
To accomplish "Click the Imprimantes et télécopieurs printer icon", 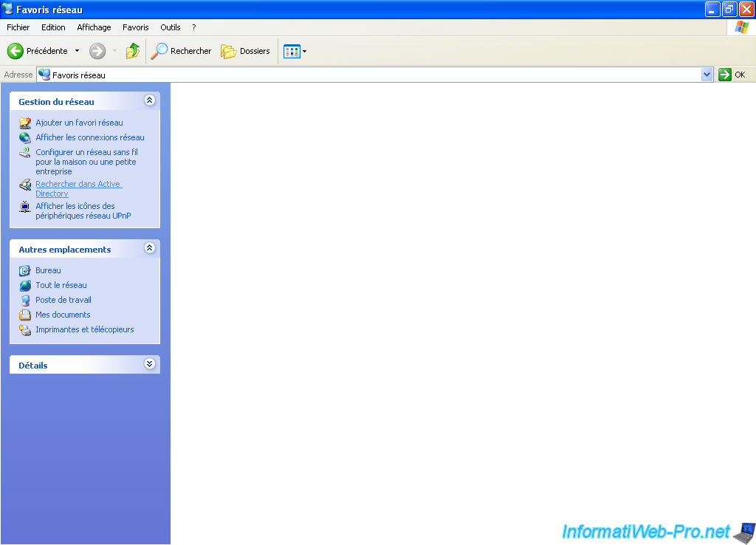I will pyautogui.click(x=24, y=329).
